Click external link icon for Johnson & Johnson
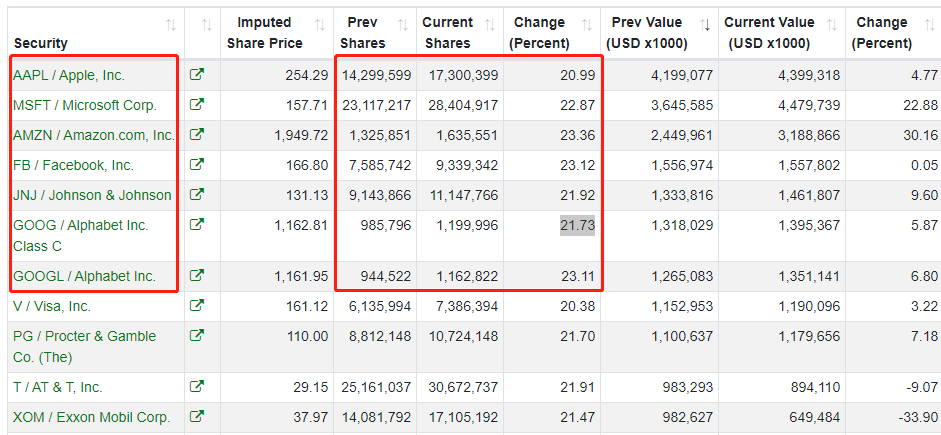This screenshot has width=941, height=435. pyautogui.click(x=197, y=195)
